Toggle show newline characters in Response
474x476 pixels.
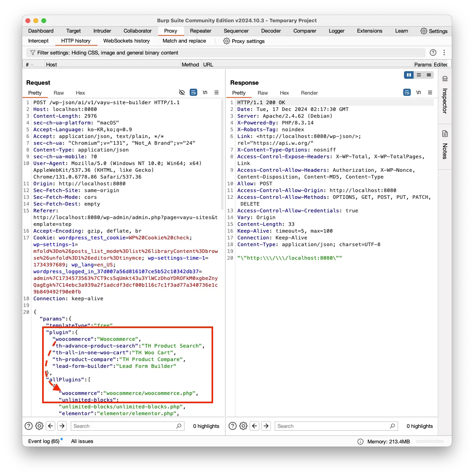coord(418,92)
